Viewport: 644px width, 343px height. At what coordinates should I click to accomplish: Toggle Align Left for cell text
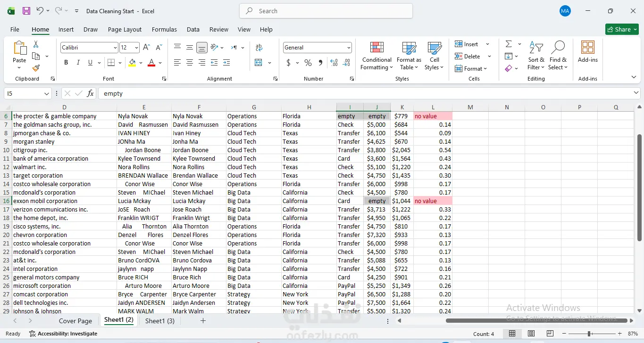(177, 63)
